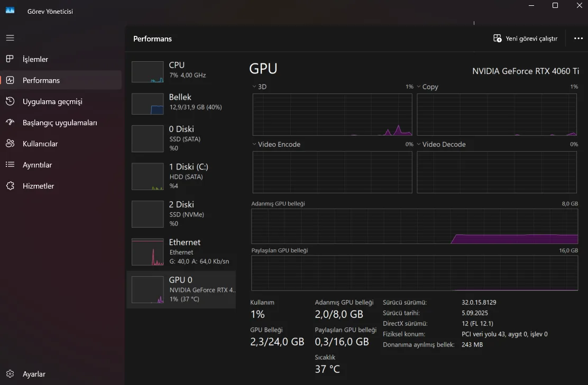Click the Ethernet G: 40,0 A: 64,0 Kb/sn text
Viewport: 588px width, 385px height.
coord(199,261)
